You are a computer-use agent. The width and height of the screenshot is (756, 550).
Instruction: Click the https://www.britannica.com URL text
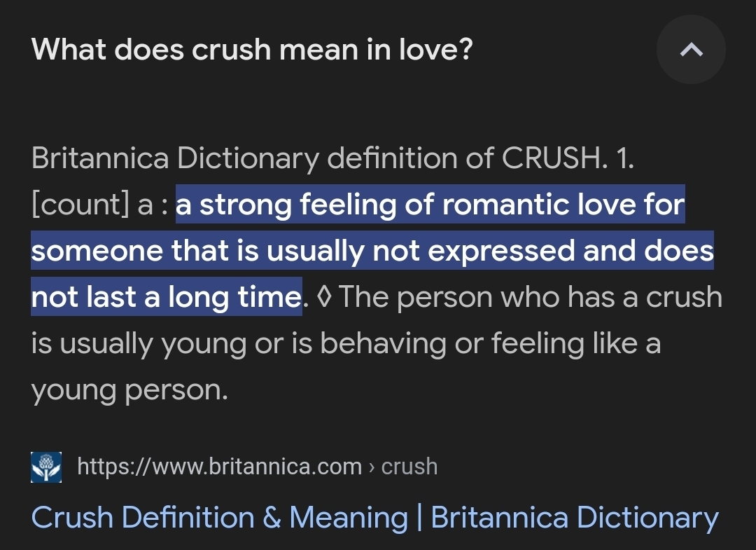coord(219,467)
